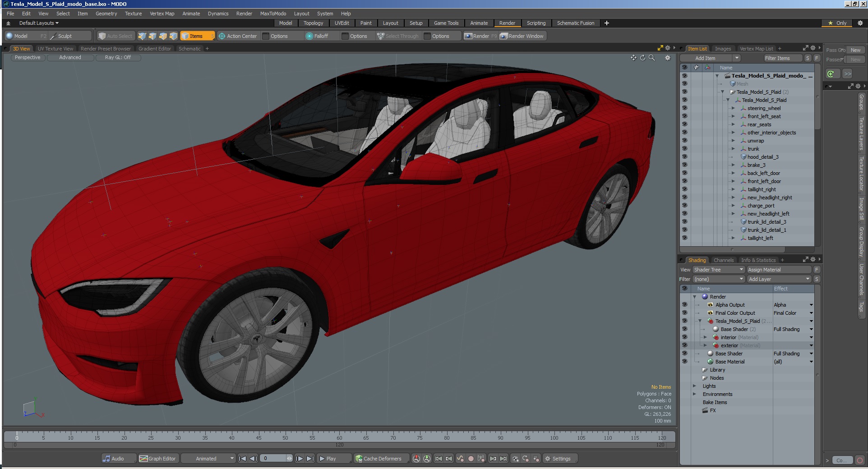Click the Perspective view button

(x=28, y=58)
